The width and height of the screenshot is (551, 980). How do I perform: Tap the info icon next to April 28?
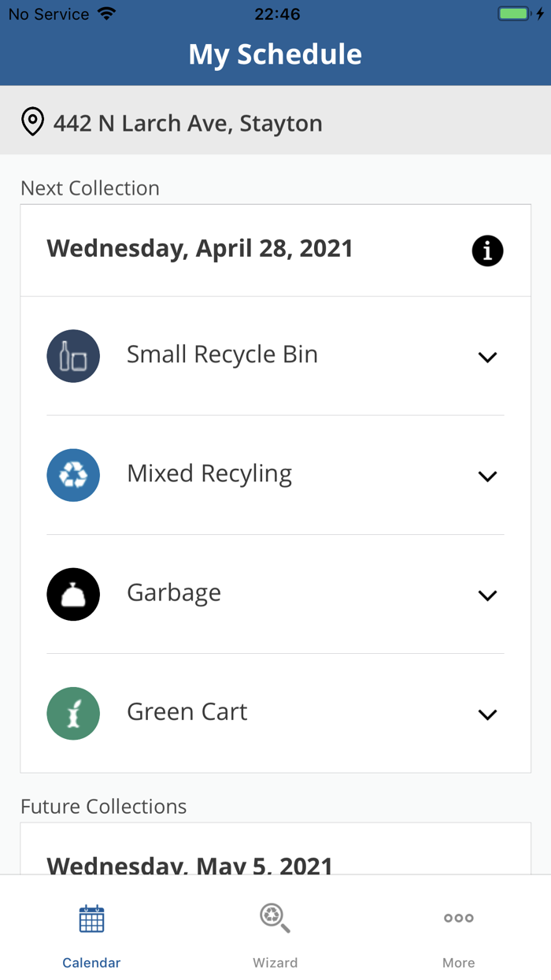click(487, 251)
